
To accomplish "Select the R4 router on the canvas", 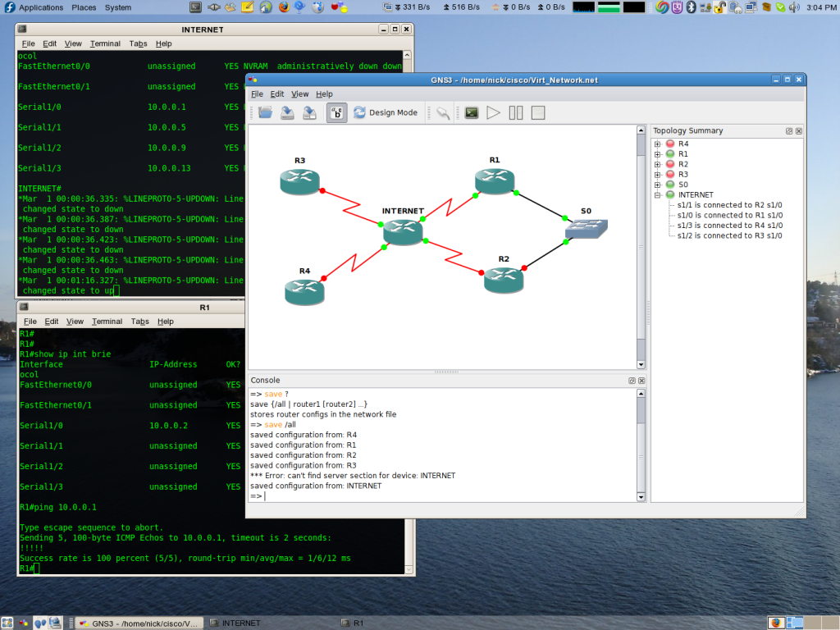I will coord(304,292).
